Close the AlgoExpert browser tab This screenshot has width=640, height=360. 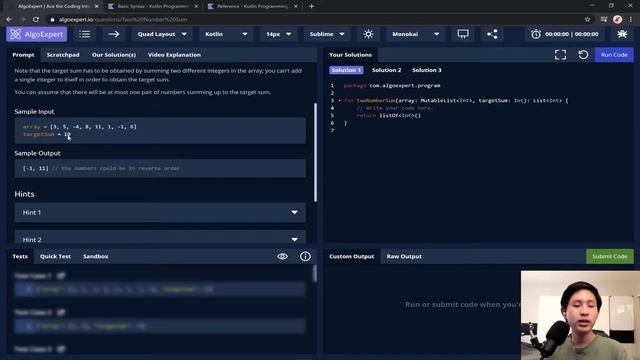[x=97, y=6]
